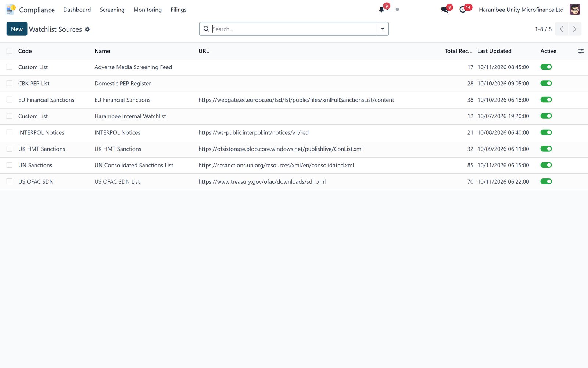
Task: Select all rows with the header checkbox
Action: point(10,51)
